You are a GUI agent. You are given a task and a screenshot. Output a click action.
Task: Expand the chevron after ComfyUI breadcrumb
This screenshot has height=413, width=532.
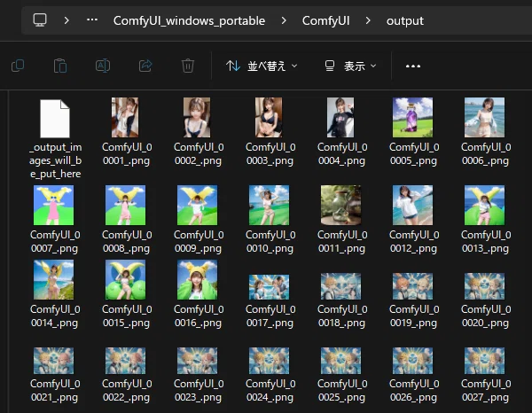[x=368, y=20]
